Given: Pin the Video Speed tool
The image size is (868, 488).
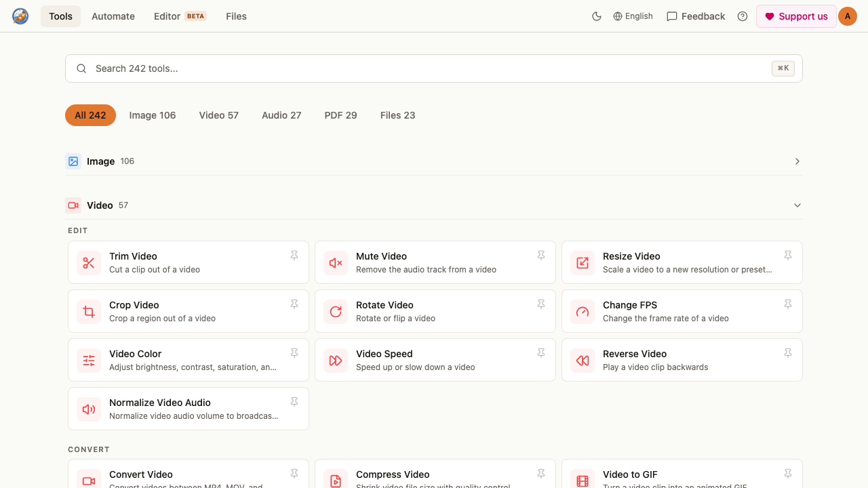Looking at the screenshot, I should click(541, 353).
